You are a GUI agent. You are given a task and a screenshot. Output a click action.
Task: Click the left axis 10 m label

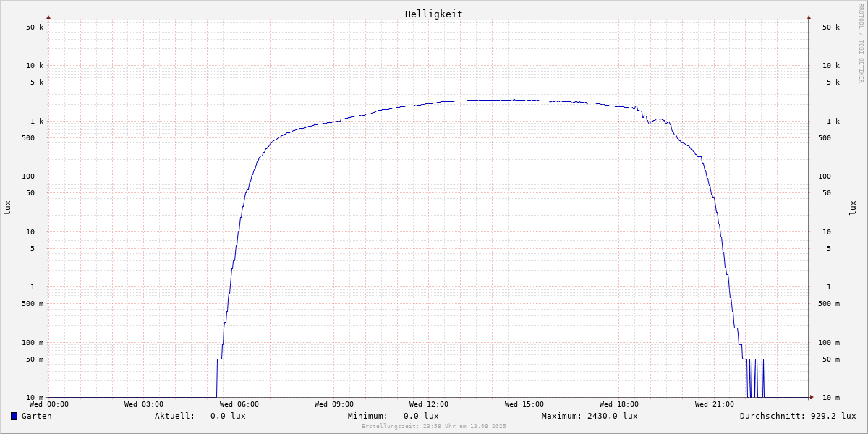point(35,398)
